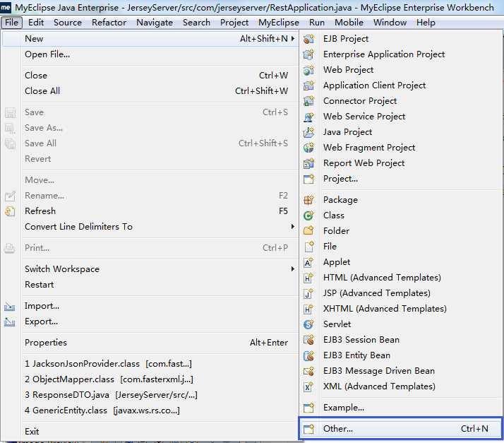Click the Import icon in File menu
Screen dimensions: 504x443
click(x=10, y=306)
